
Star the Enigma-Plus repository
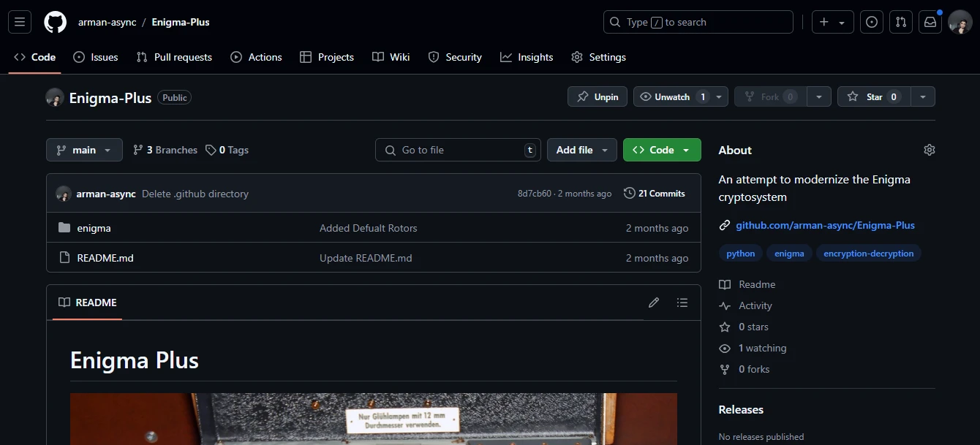[874, 96]
